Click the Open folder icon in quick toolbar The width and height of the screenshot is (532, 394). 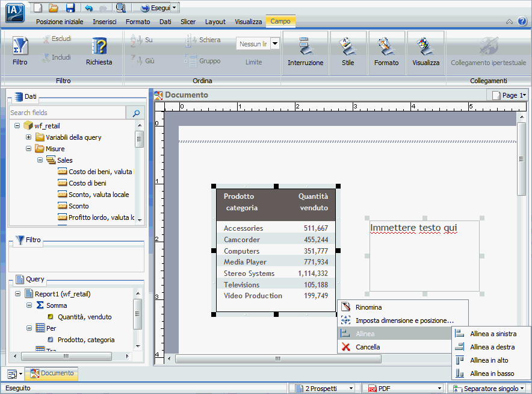click(x=54, y=7)
